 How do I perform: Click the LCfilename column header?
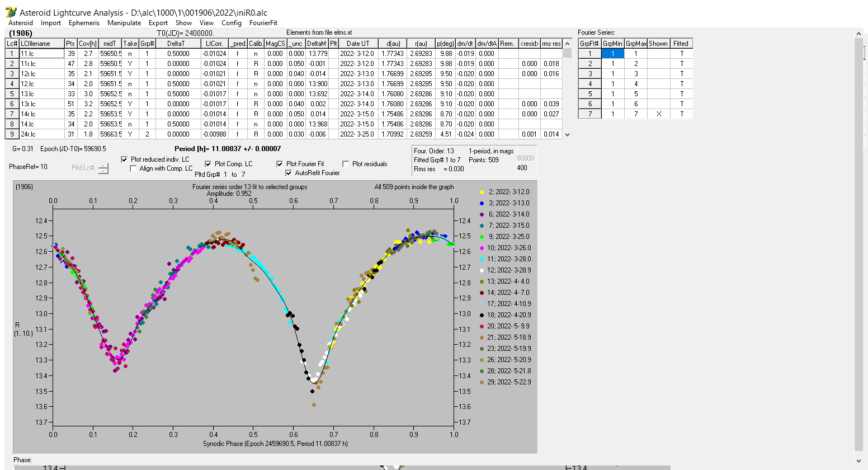41,44
